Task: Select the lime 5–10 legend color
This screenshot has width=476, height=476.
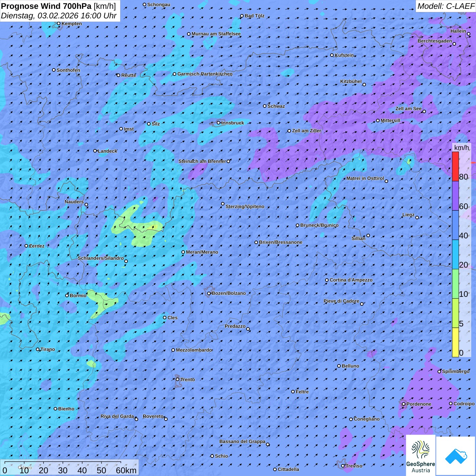Action: pos(455,313)
